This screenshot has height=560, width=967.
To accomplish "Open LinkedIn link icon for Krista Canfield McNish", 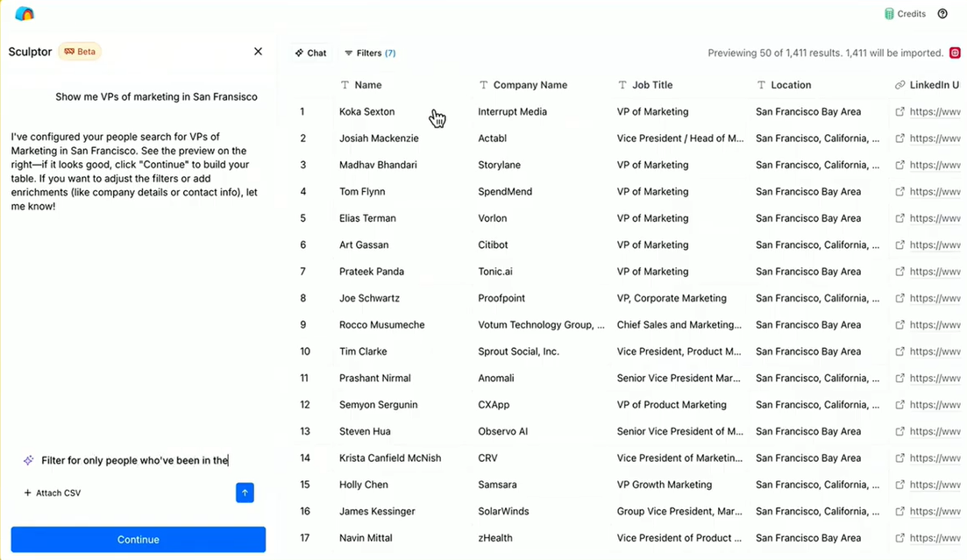I will point(899,457).
